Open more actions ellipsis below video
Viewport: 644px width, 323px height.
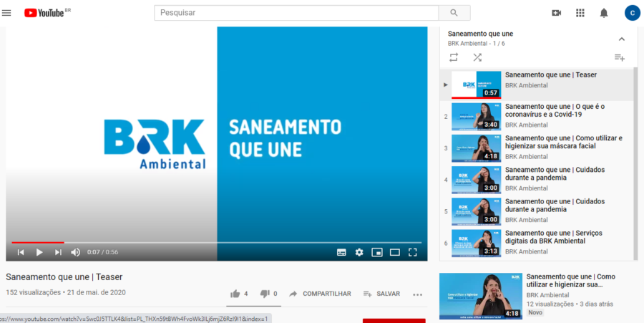(x=418, y=294)
